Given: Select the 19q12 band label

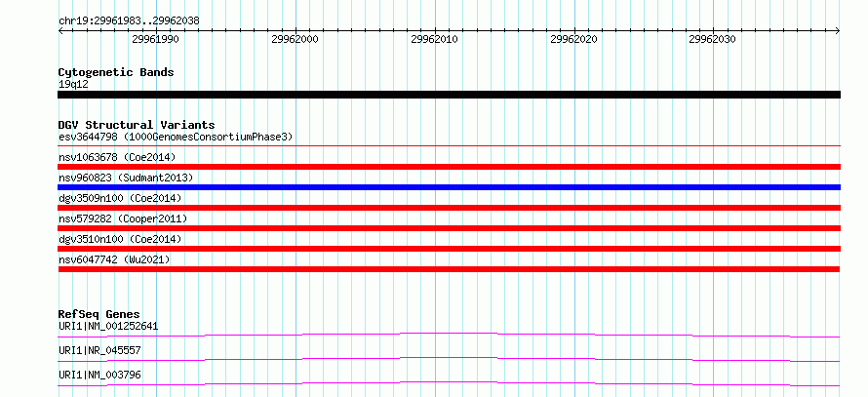Looking at the screenshot, I should (x=73, y=85).
